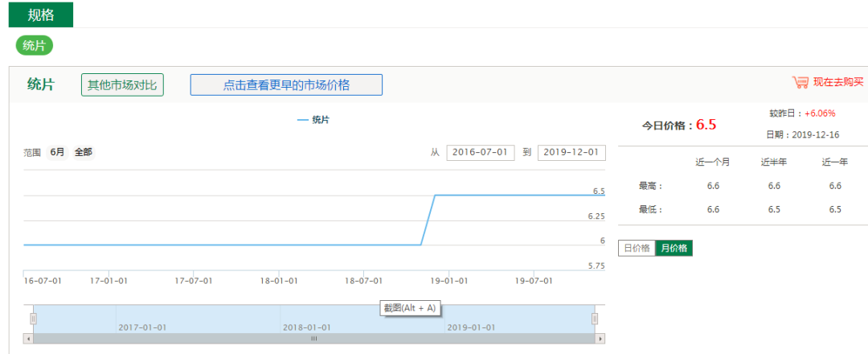Switch to 月价格 monthly price view
Viewport: 868px width, 354px height.
(674, 248)
